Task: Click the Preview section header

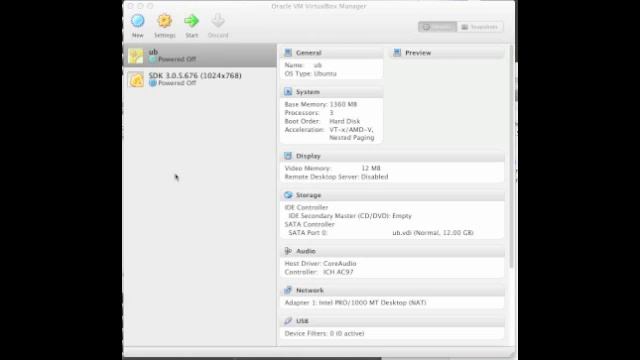Action: click(418, 53)
